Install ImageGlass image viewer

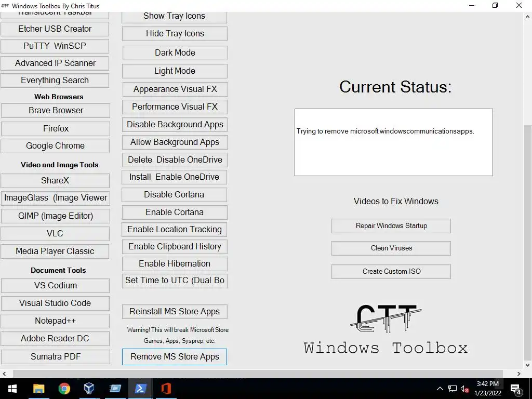pyautogui.click(x=56, y=198)
